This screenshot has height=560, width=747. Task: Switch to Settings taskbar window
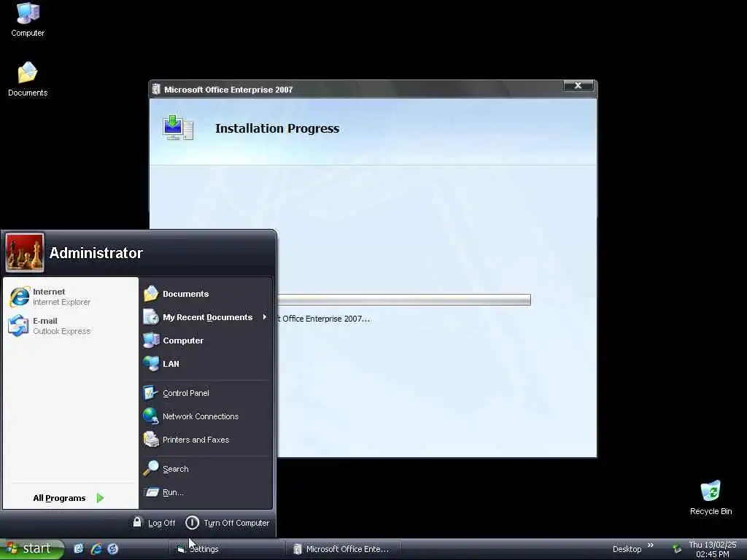coord(226,549)
